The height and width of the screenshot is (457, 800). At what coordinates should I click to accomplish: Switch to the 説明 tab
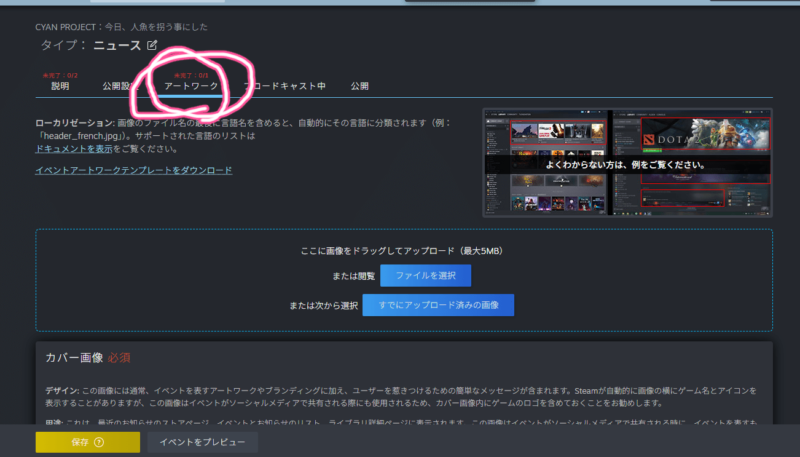point(60,87)
